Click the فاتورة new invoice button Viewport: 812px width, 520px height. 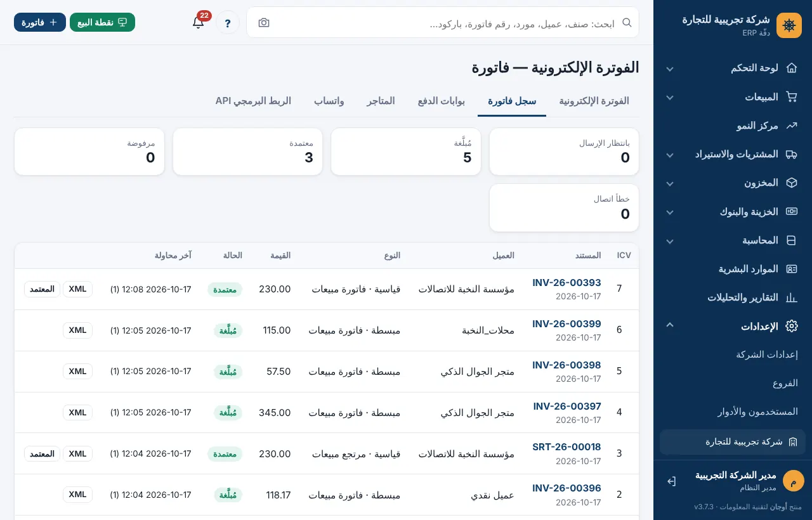[40, 22]
